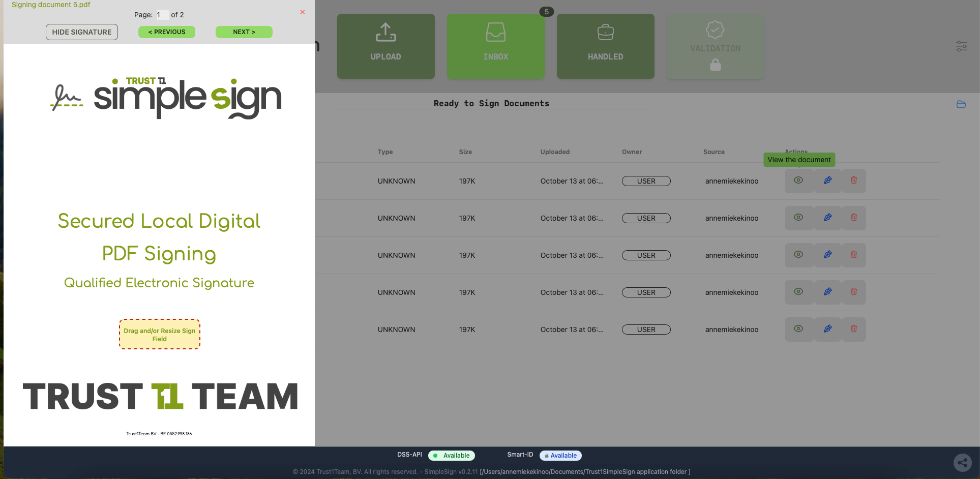Click the Source column header

pos(714,152)
